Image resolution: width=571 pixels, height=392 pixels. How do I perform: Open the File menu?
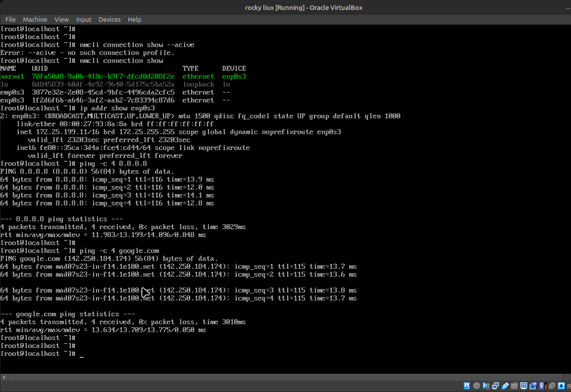point(11,20)
